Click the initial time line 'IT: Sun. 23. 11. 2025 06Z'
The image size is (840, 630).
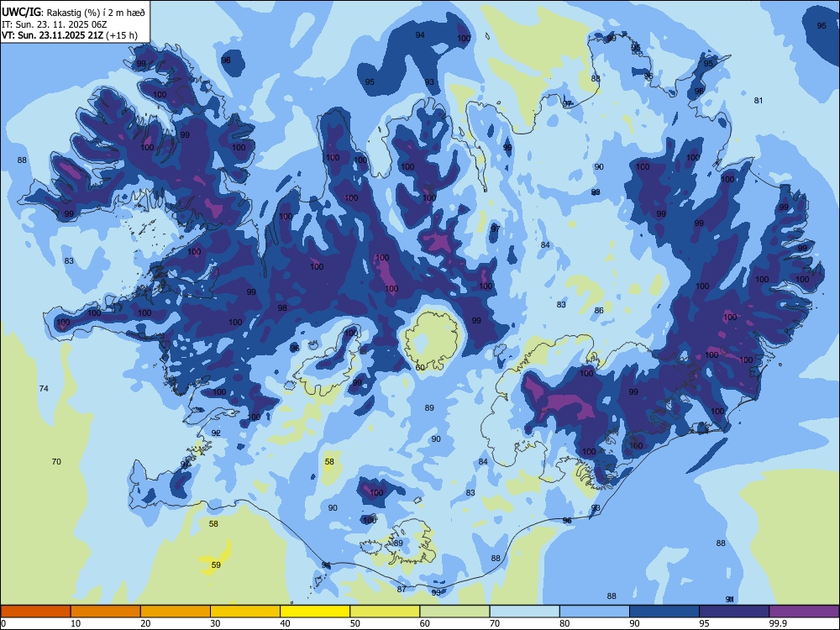tap(55, 24)
